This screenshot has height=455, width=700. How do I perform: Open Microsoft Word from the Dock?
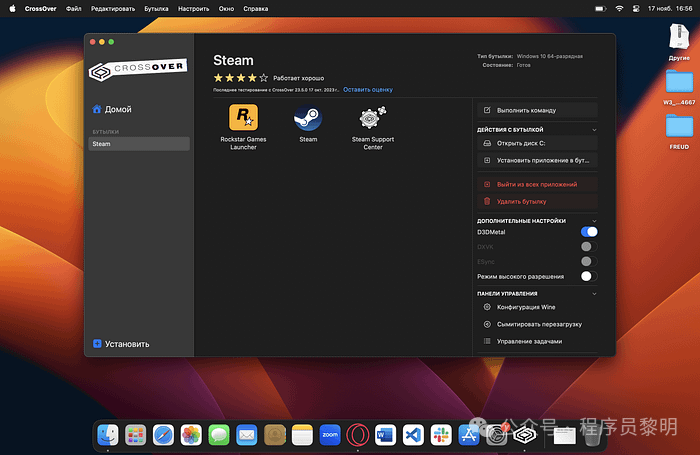385,434
